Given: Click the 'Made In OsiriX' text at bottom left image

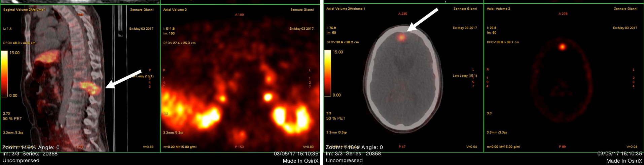Looking at the screenshot, I should [300, 161].
